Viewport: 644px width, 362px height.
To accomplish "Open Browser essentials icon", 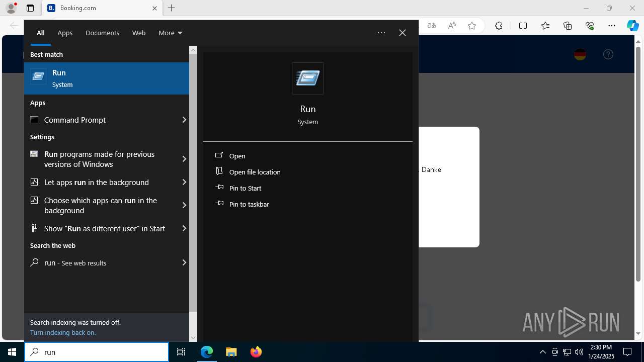I will (590, 26).
